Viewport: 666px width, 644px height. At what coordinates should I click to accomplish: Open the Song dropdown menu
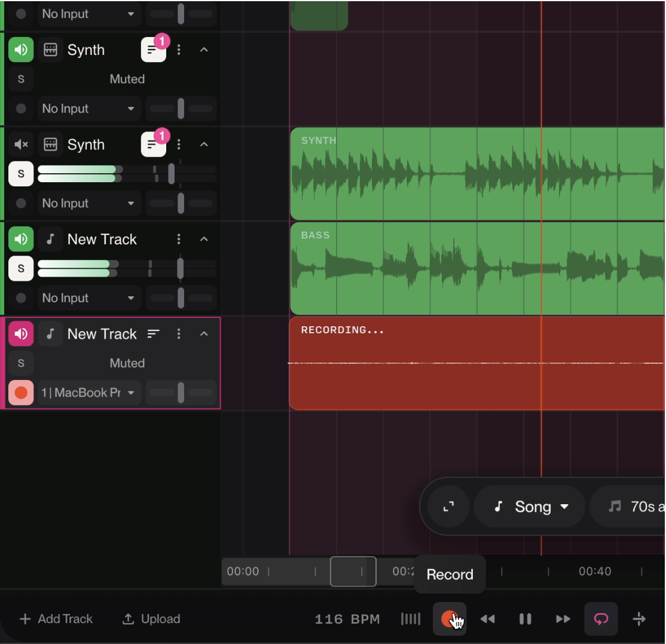(x=531, y=507)
